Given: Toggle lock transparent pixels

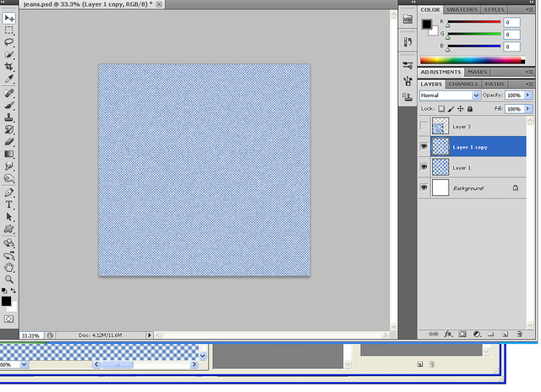Looking at the screenshot, I should pyautogui.click(x=441, y=109).
